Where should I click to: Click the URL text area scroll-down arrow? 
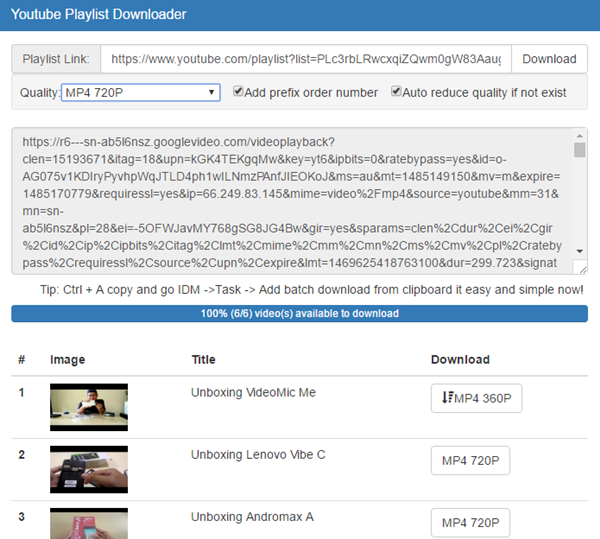580,267
